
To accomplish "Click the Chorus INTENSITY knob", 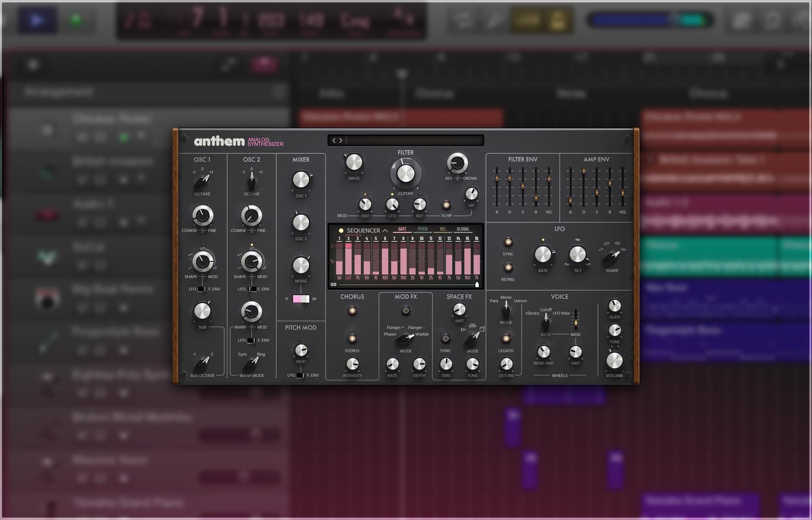I will pyautogui.click(x=352, y=364).
